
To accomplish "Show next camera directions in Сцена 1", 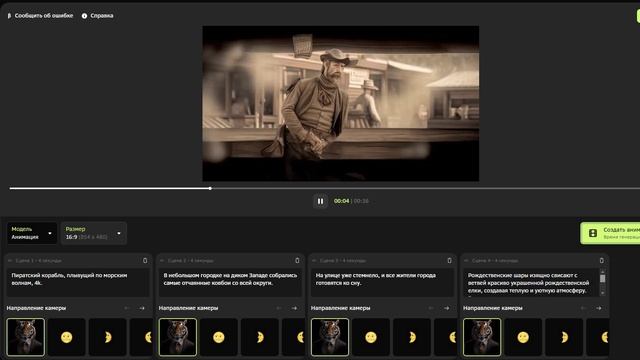I will click(x=142, y=308).
